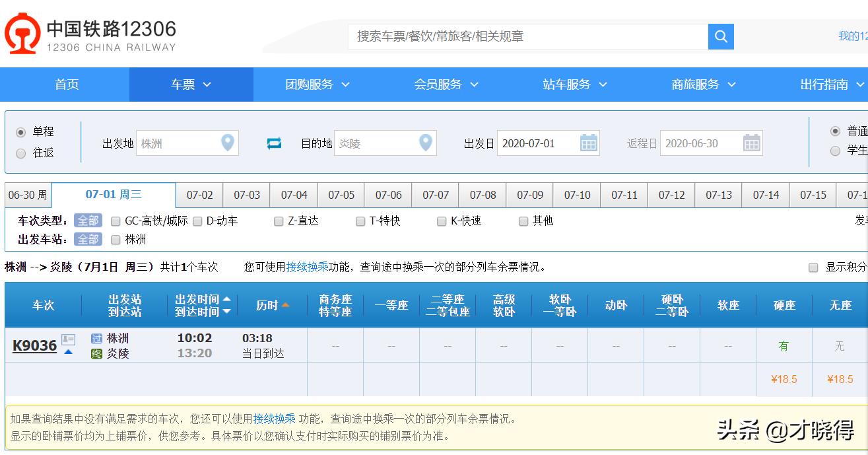The width and height of the screenshot is (868, 455).
Task: Swap departure and destination stations
Action: point(274,143)
